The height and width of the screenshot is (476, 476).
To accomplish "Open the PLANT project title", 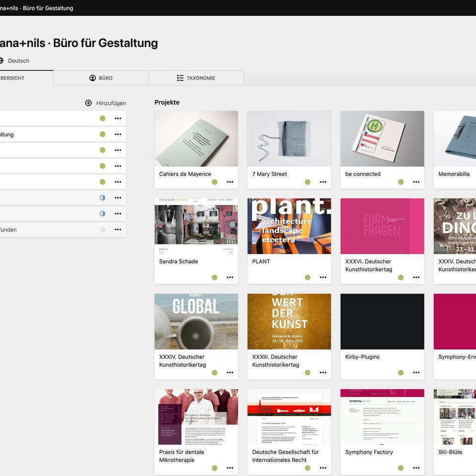I will (x=261, y=261).
